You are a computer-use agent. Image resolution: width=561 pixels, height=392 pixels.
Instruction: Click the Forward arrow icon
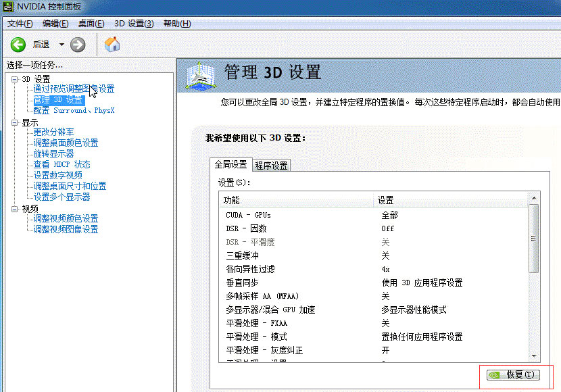[78, 45]
